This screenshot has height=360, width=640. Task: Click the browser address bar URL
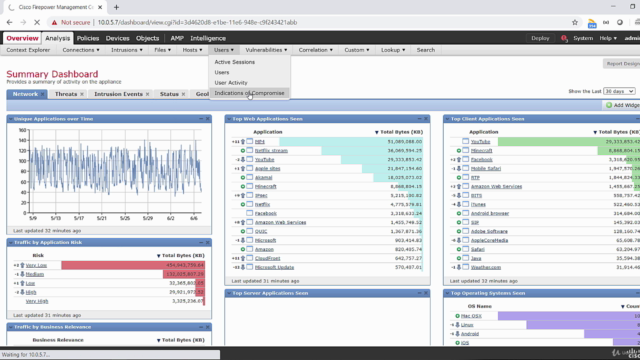(197, 22)
